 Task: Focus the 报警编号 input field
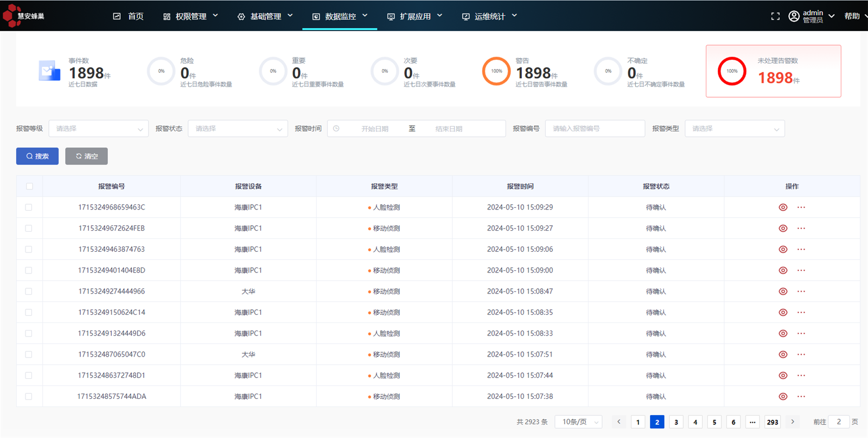click(x=595, y=129)
